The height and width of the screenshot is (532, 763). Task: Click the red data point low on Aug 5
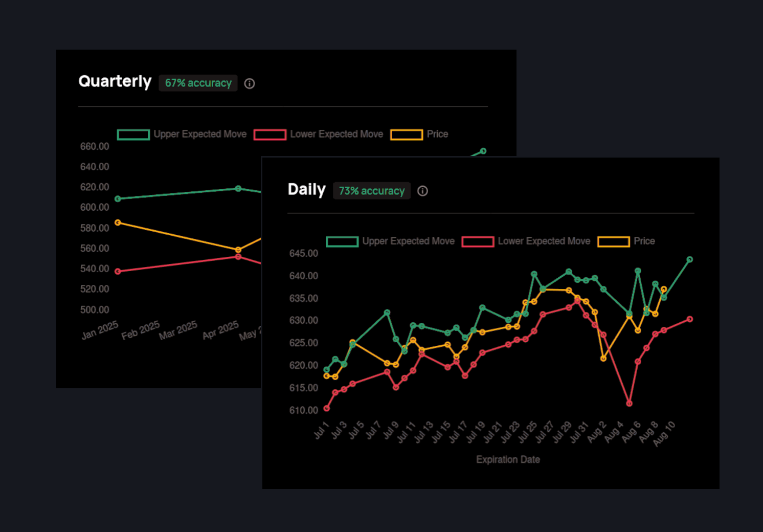tap(629, 403)
